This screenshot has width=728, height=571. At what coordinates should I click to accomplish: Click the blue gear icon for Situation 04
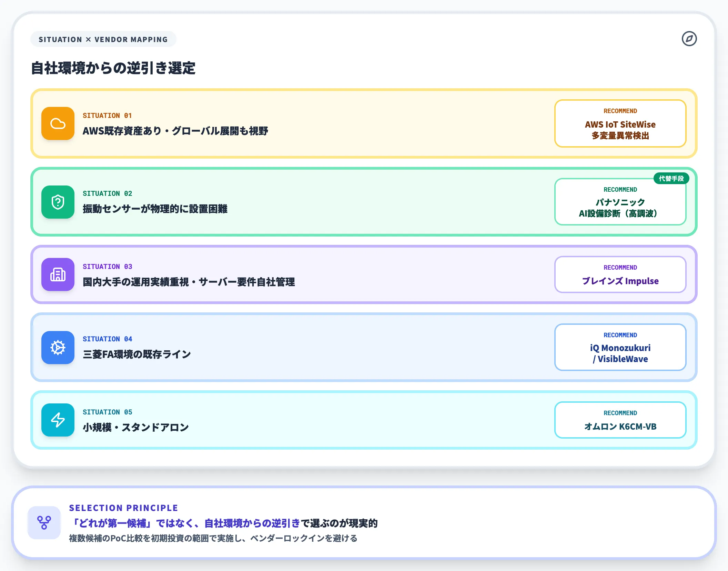pyautogui.click(x=58, y=348)
